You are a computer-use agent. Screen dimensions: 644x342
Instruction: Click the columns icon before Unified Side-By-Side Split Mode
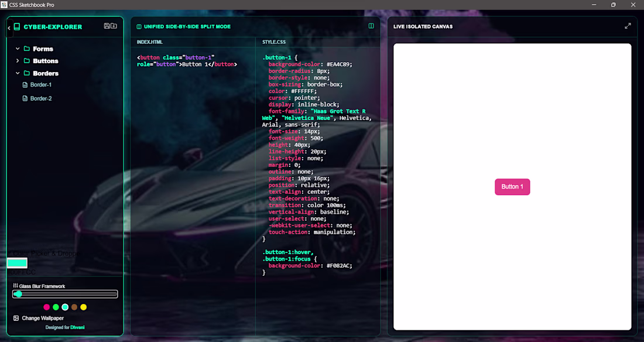[x=139, y=27]
